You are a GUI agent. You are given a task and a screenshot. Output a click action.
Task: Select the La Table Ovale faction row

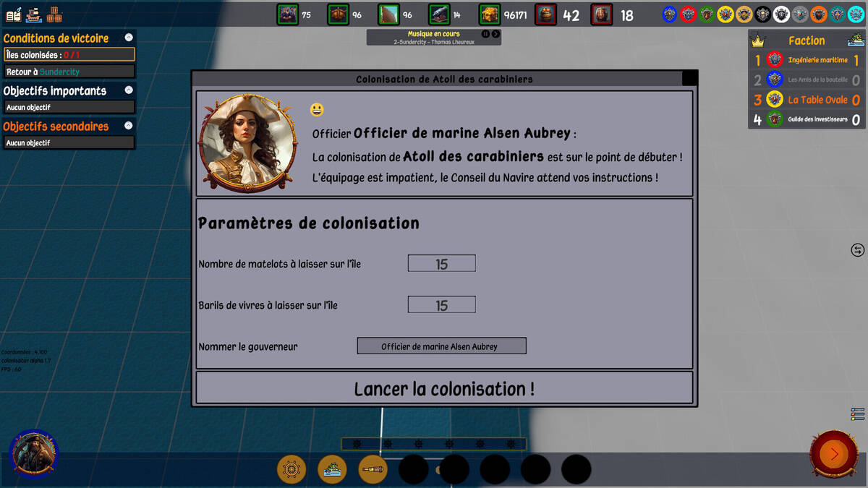click(x=807, y=100)
